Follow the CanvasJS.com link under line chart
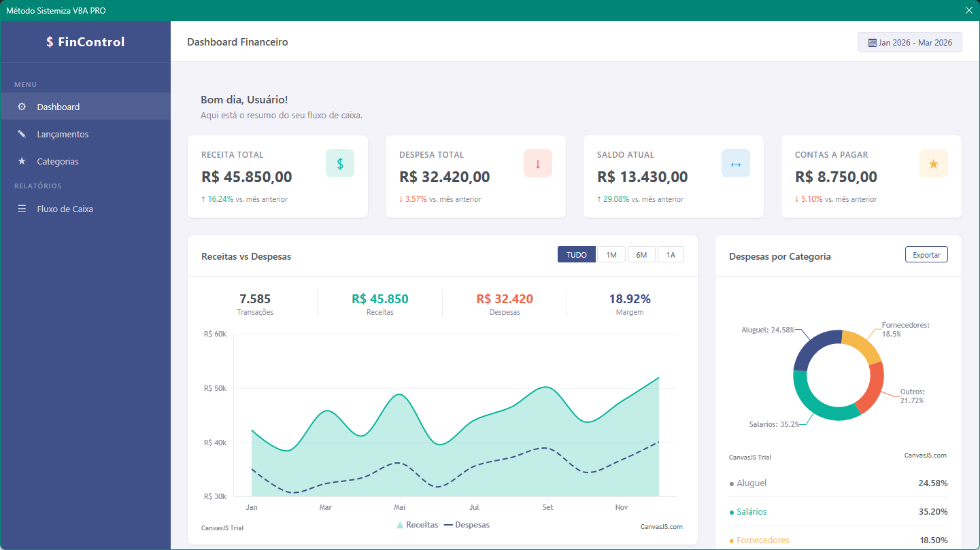The width and height of the screenshot is (980, 550). coord(661,527)
